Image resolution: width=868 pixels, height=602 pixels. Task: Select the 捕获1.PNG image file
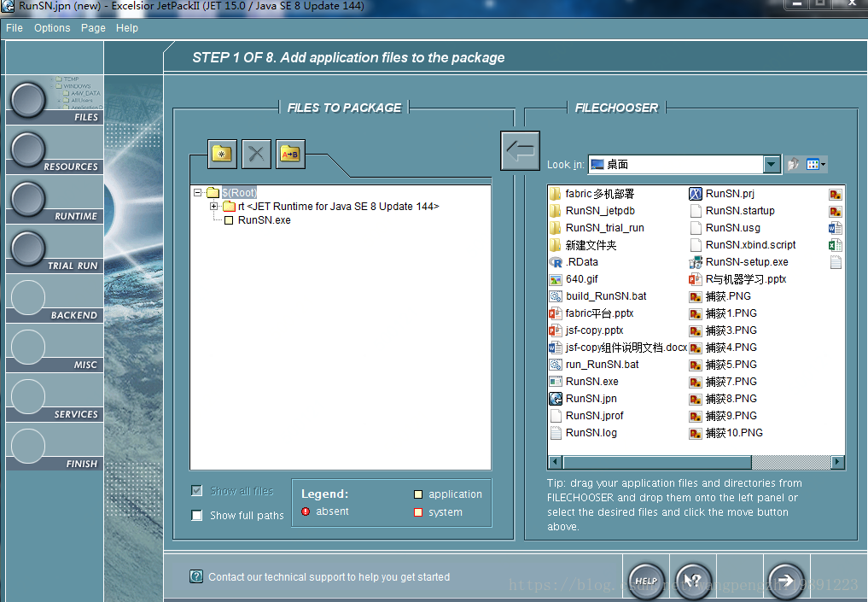(724, 313)
